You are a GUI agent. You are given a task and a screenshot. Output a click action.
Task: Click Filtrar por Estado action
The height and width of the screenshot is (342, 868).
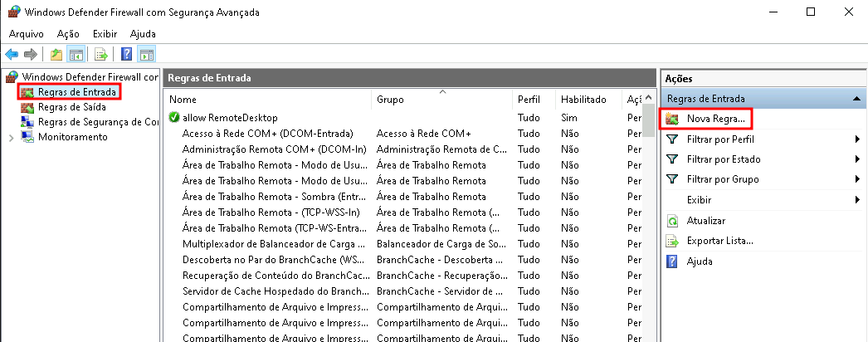click(x=724, y=159)
